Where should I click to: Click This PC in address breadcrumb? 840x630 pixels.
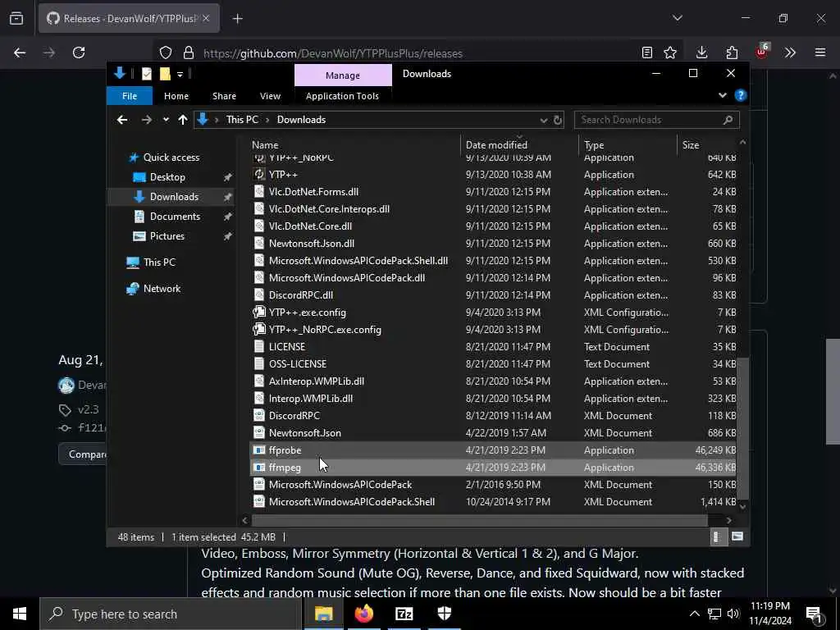pyautogui.click(x=242, y=120)
